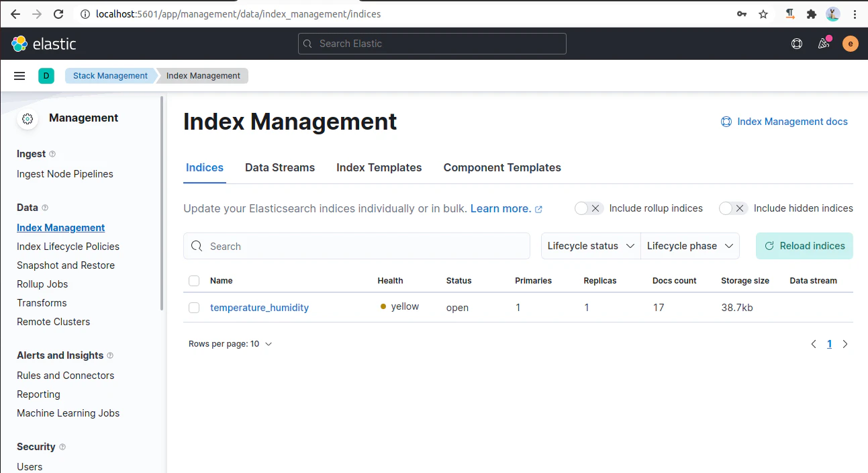Sort by the Docs count column header
Viewport: 868px width, 473px height.
pos(675,281)
